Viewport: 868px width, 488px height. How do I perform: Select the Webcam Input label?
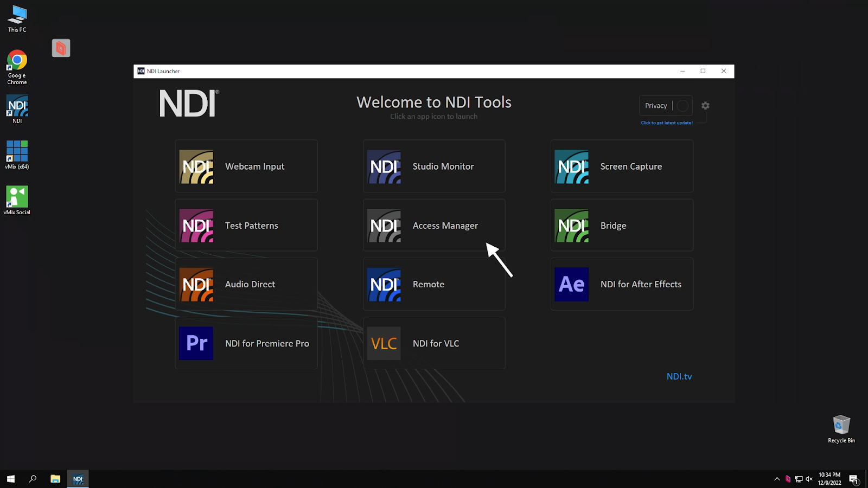(255, 166)
